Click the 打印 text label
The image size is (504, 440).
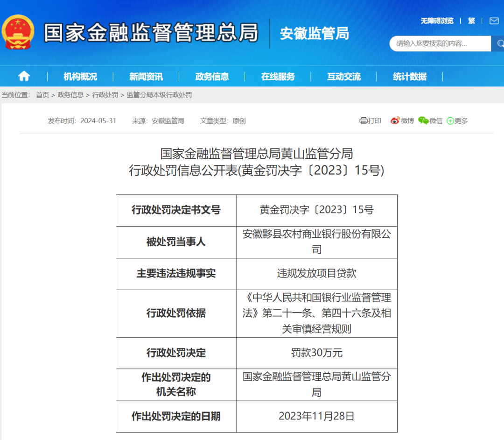374,121
